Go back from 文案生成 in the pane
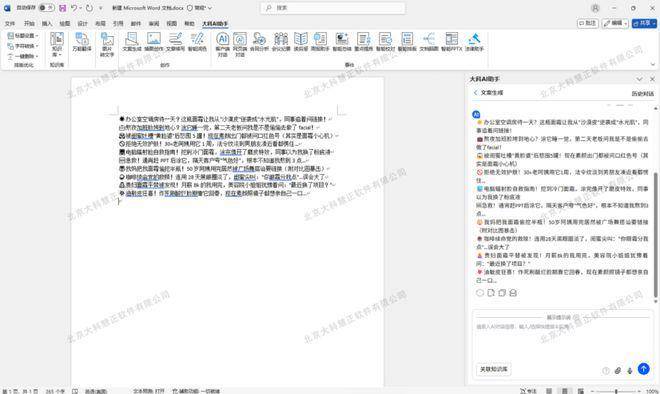This screenshot has width=660, height=394. click(476, 93)
